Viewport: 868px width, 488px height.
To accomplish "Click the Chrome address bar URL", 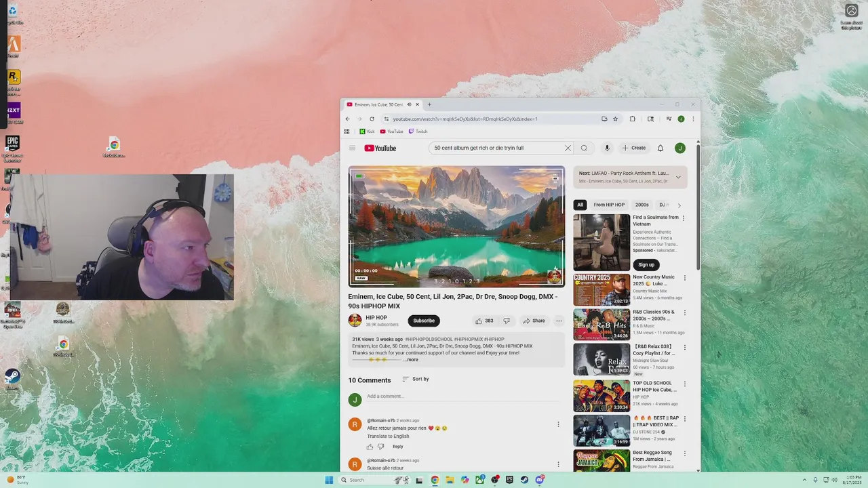I will click(465, 119).
